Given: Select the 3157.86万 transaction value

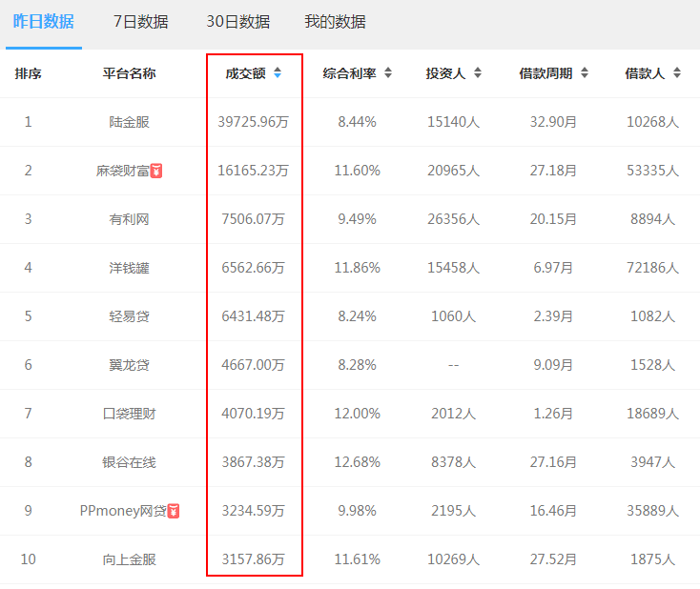Looking at the screenshot, I should coord(253,559).
